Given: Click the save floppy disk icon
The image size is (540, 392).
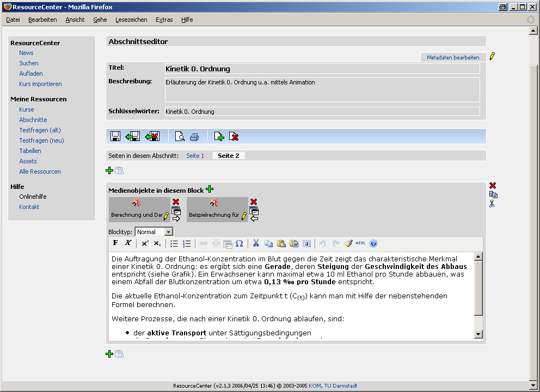Looking at the screenshot, I should [115, 137].
